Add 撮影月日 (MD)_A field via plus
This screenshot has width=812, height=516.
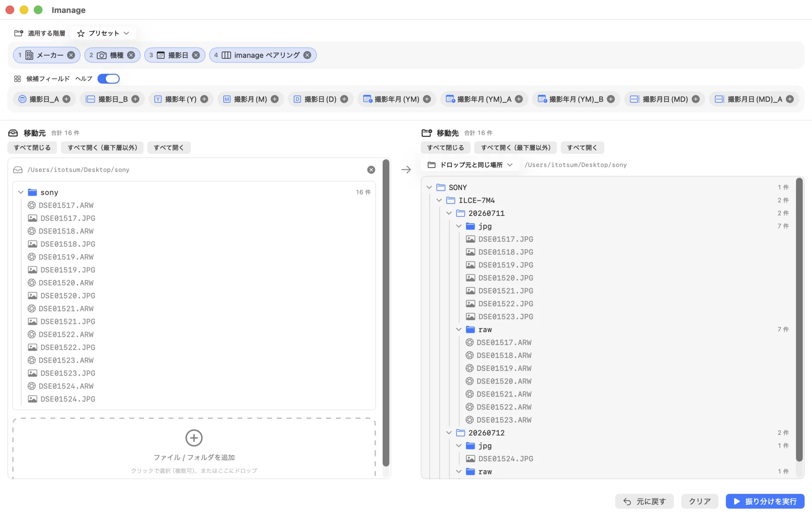(x=790, y=99)
